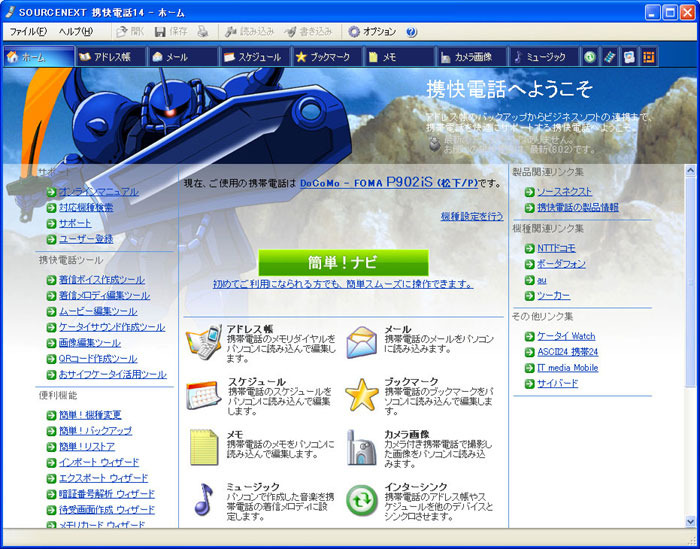This screenshot has width=700, height=549.
Task: Click the beginner-friendly link below 簡単！ナビ
Action: coord(343,284)
